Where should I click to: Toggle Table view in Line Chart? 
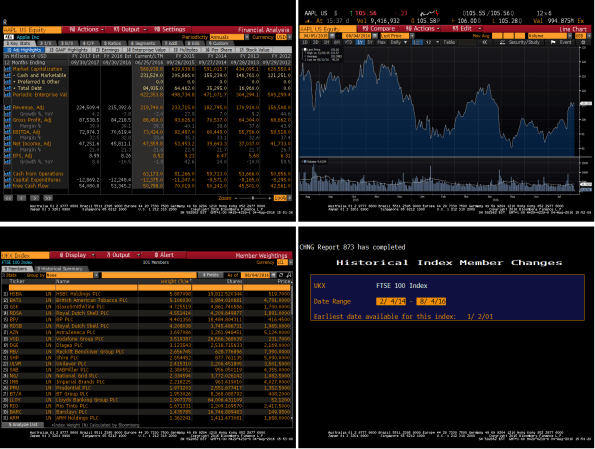449,42
